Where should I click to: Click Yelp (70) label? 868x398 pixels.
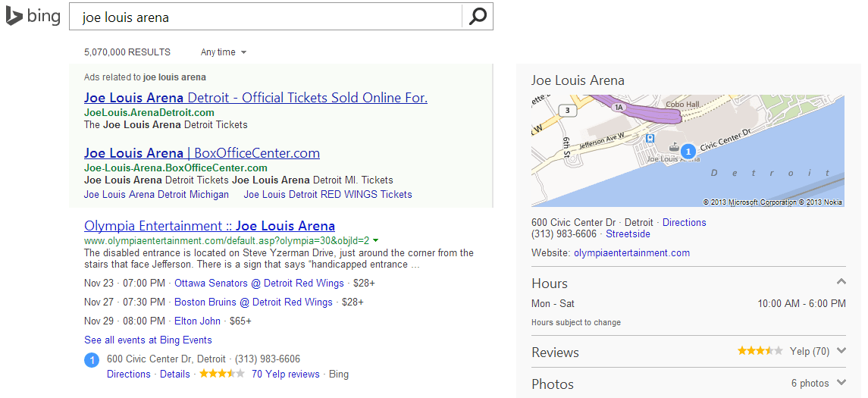(810, 352)
